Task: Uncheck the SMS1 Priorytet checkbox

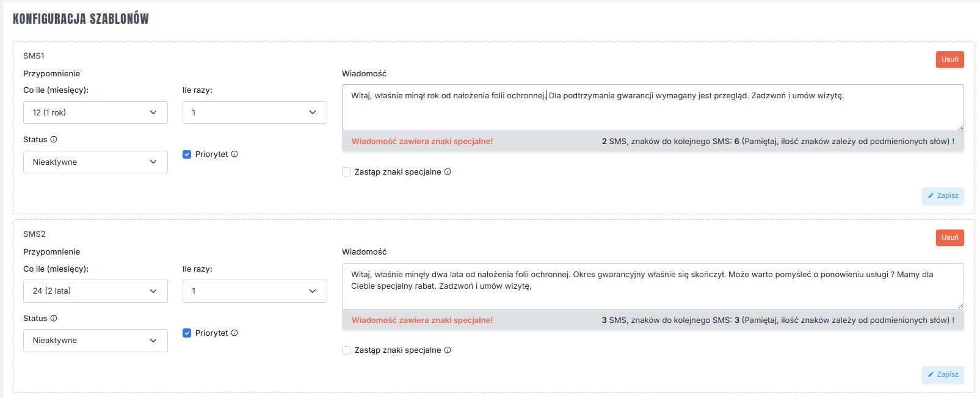Action: tap(187, 154)
